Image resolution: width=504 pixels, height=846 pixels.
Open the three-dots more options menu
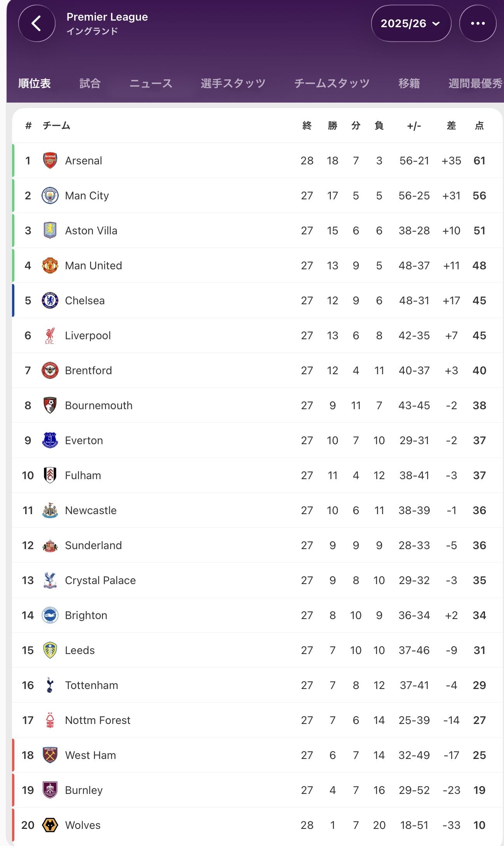[x=477, y=23]
